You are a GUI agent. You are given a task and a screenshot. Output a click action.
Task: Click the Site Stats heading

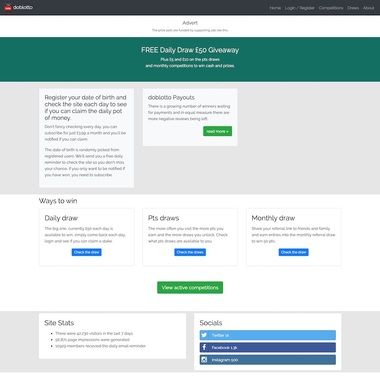tap(59, 323)
